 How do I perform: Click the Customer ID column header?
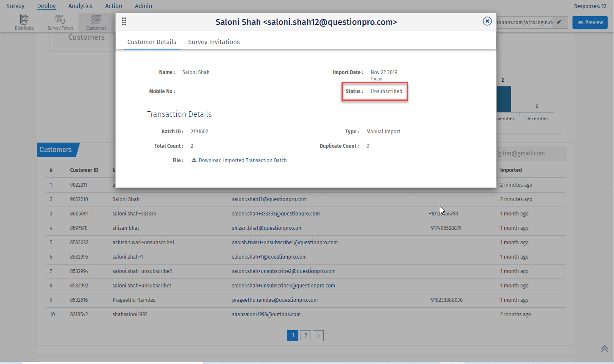84,170
